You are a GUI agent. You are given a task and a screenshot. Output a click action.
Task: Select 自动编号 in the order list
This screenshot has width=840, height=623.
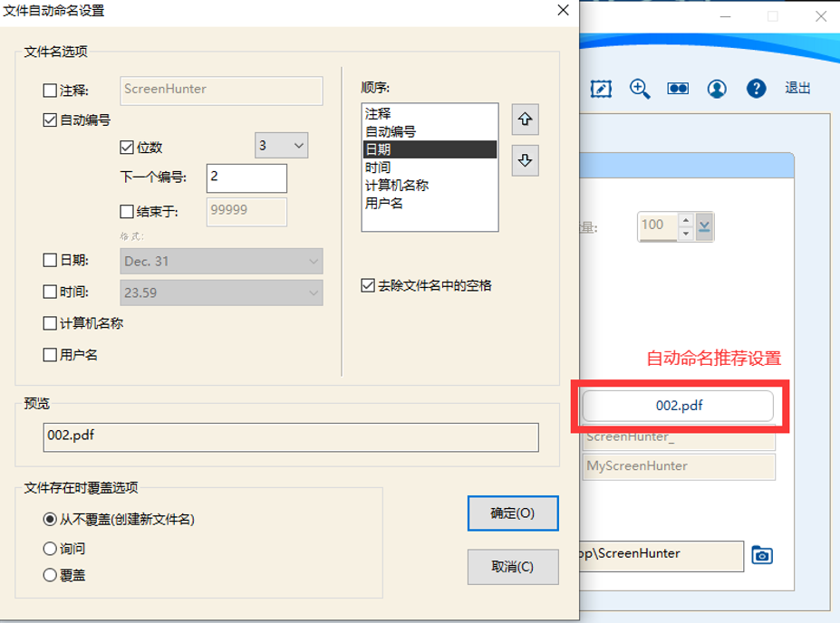(430, 131)
